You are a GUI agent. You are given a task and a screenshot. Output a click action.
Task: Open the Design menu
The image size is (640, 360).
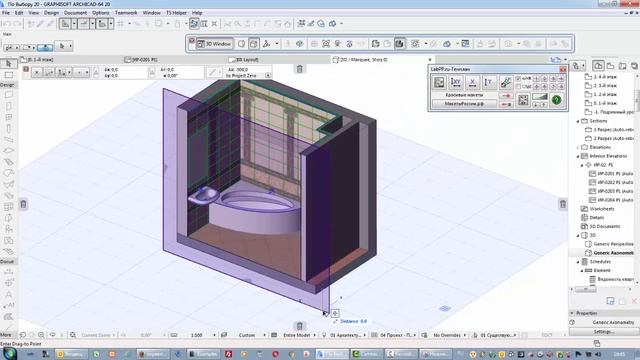pyautogui.click(x=51, y=13)
